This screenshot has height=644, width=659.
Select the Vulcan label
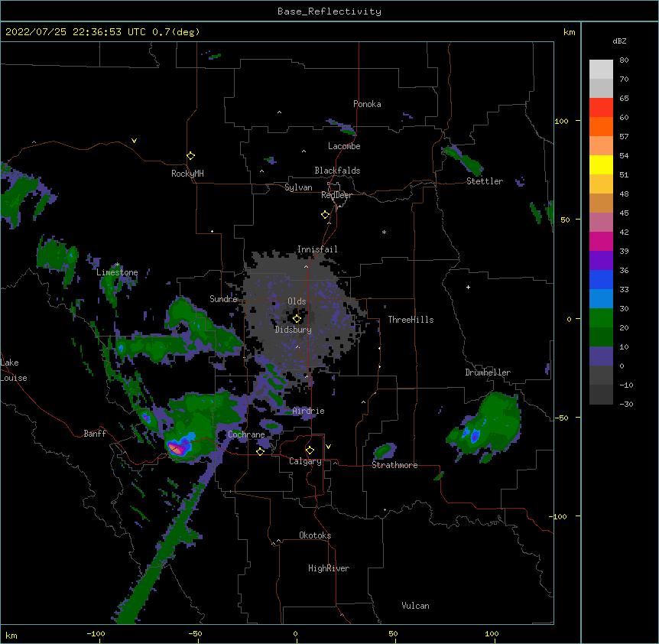[415, 606]
